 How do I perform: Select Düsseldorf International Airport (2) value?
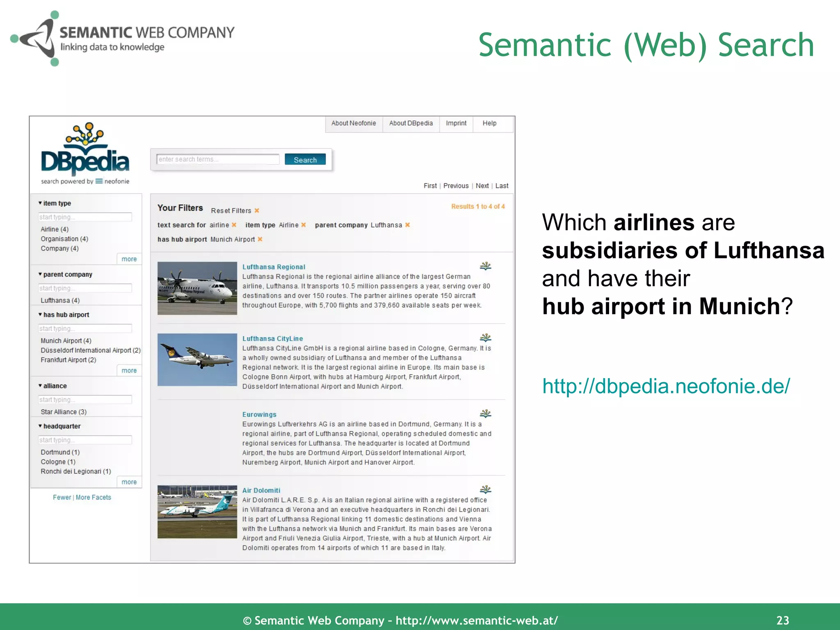pos(91,350)
